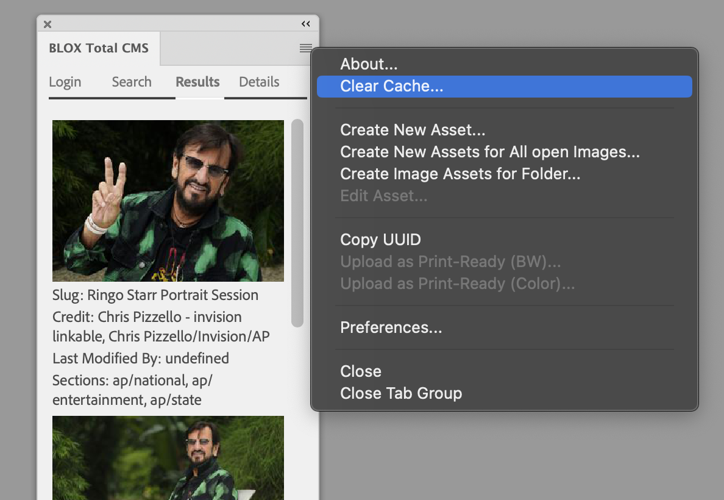Select Close in the panel menu
The image size is (724, 500).
pos(360,371)
